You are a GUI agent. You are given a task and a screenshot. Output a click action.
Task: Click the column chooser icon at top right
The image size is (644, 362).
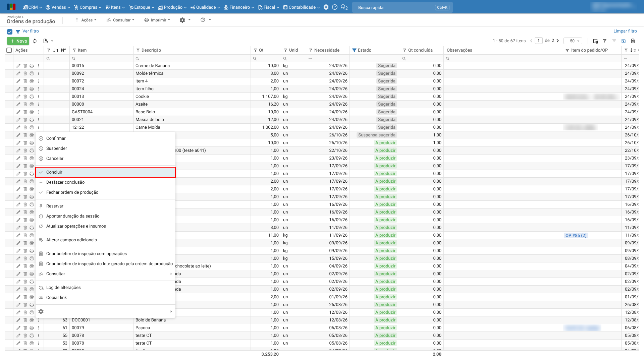pos(595,41)
